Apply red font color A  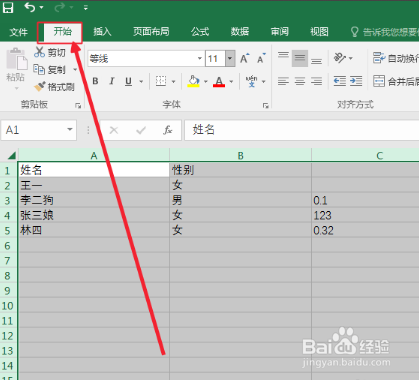pos(219,81)
